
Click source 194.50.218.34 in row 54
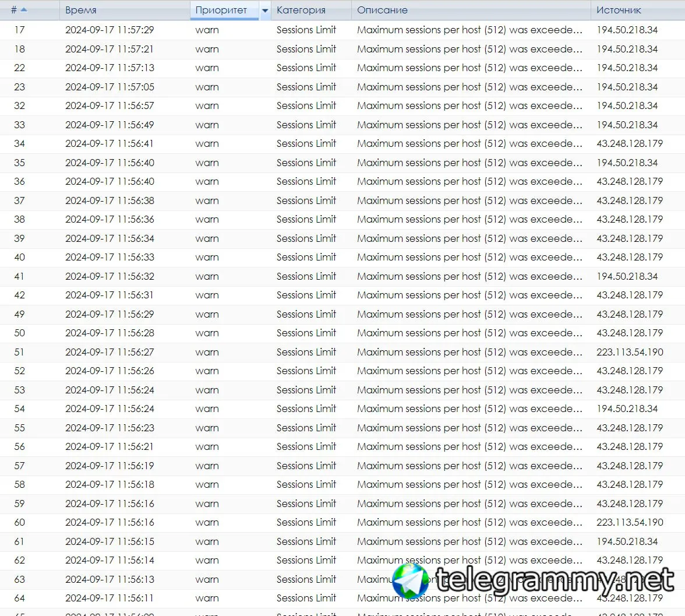pos(627,409)
